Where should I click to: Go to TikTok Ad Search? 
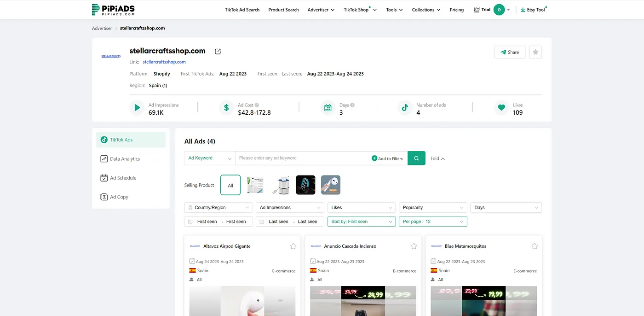(242, 10)
